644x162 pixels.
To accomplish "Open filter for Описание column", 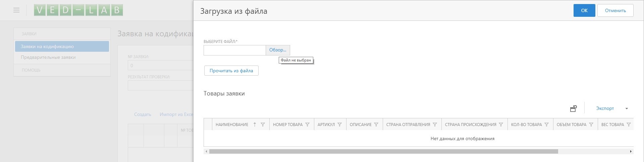I will pos(376,125).
